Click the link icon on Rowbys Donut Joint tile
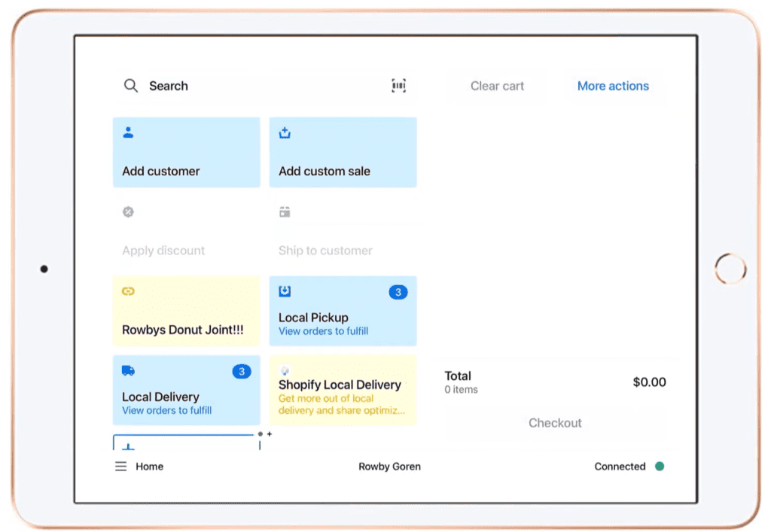This screenshot has height=532, width=771. pos(128,291)
